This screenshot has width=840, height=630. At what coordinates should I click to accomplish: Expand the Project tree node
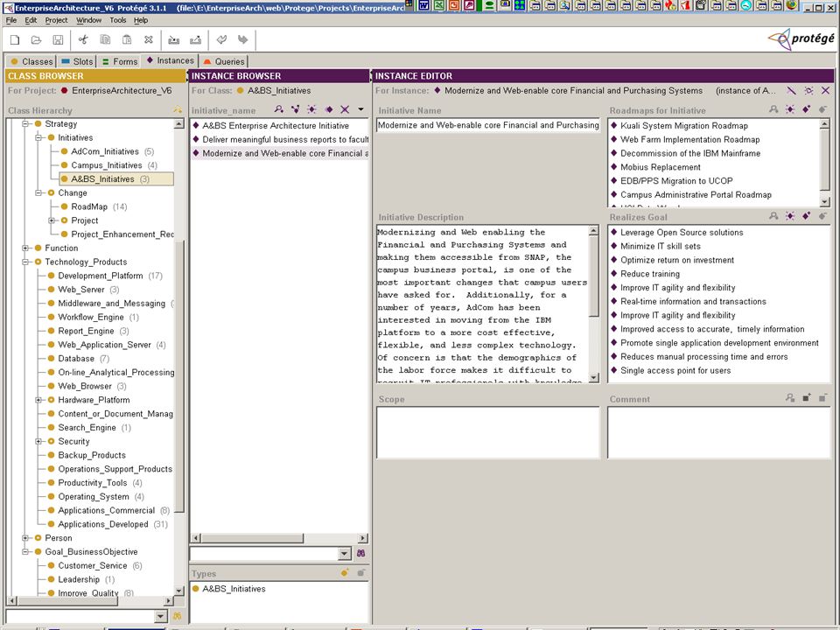(x=52, y=220)
